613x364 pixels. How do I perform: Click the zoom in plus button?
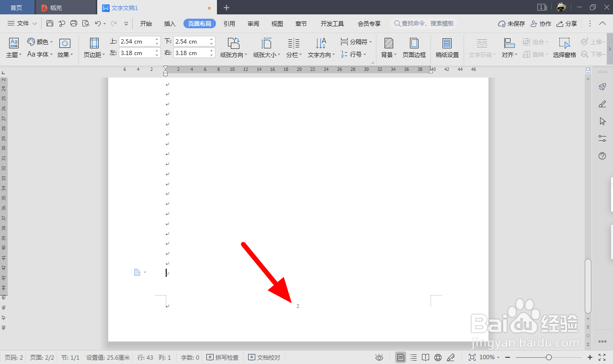(x=590, y=357)
